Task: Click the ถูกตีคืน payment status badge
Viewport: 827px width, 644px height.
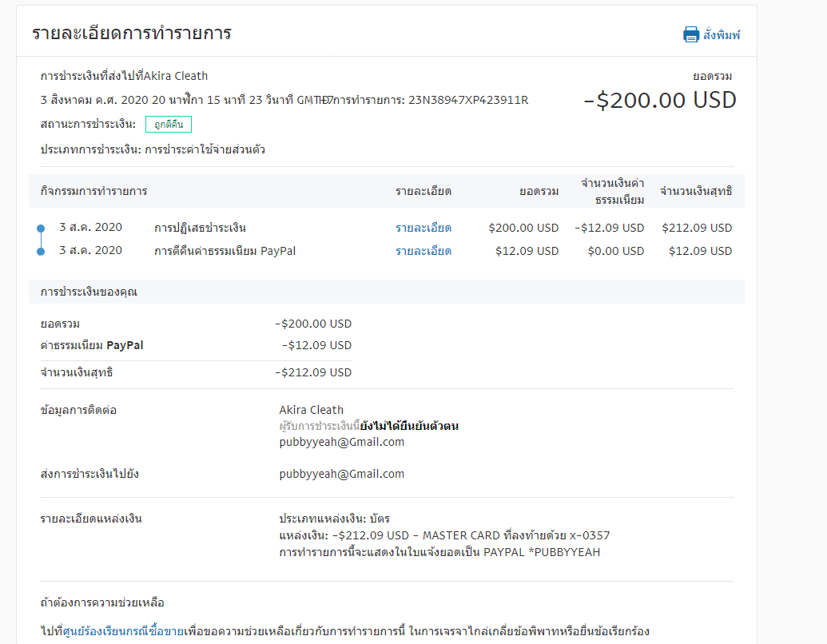Action: tap(169, 125)
